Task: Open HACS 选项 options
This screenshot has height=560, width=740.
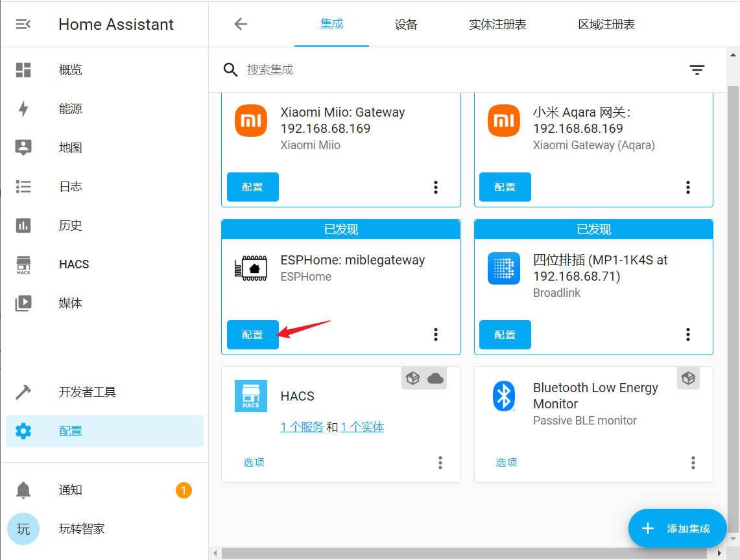Action: pos(254,462)
